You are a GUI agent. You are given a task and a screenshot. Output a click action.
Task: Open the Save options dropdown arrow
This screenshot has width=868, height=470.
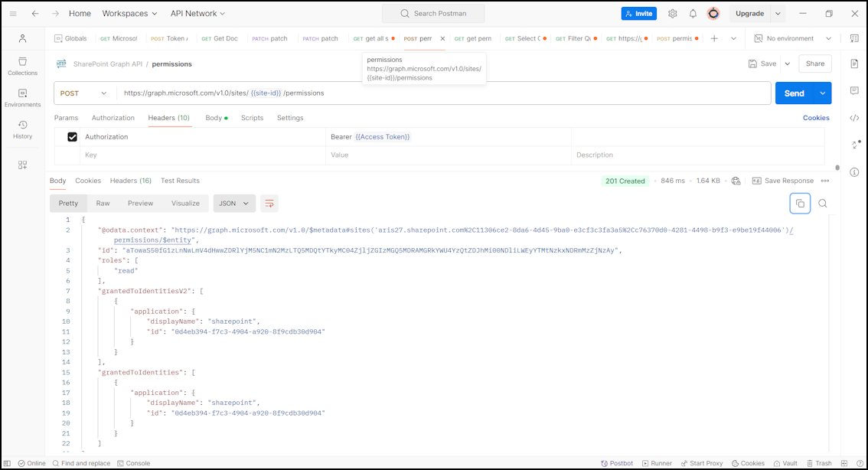click(787, 64)
